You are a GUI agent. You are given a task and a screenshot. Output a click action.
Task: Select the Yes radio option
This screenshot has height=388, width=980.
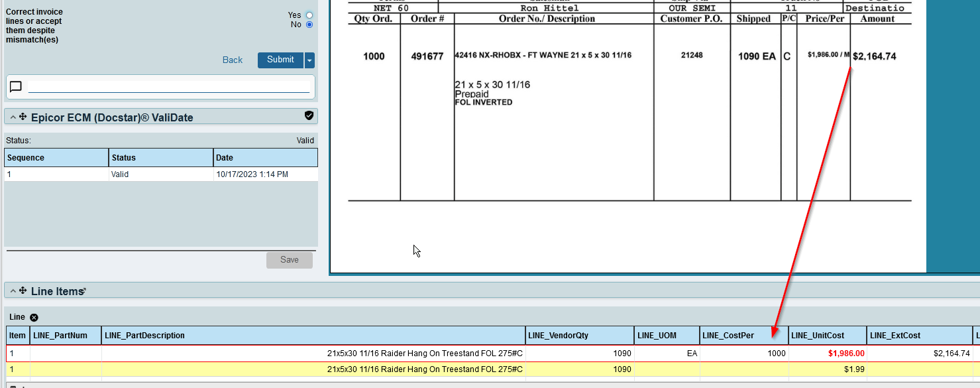pyautogui.click(x=309, y=15)
